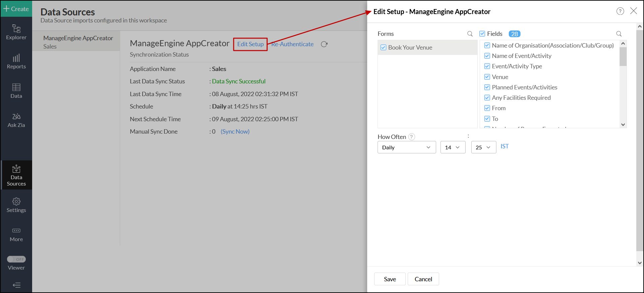Image resolution: width=644 pixels, height=293 pixels.
Task: Open Settings gear in sidebar
Action: (x=16, y=205)
